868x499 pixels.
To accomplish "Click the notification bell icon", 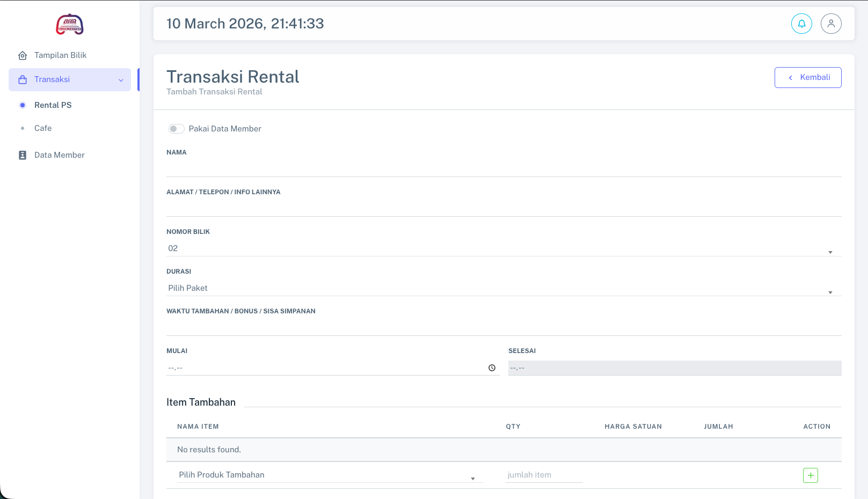I will click(x=801, y=24).
